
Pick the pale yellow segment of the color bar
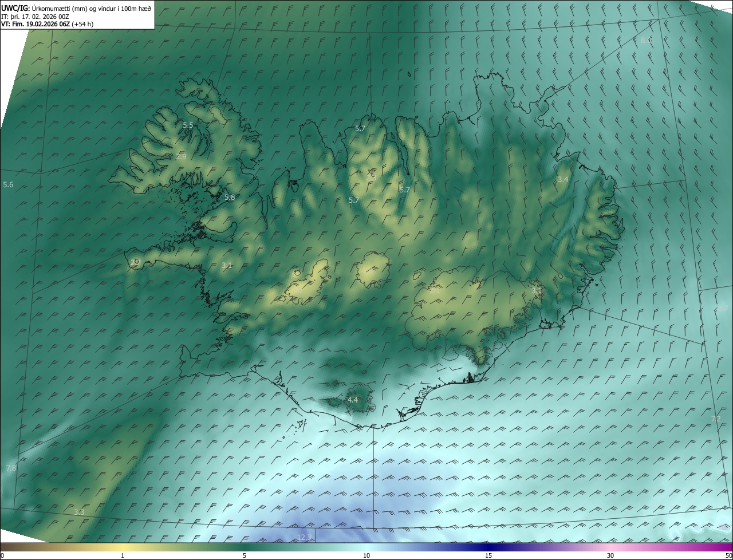(x=123, y=547)
